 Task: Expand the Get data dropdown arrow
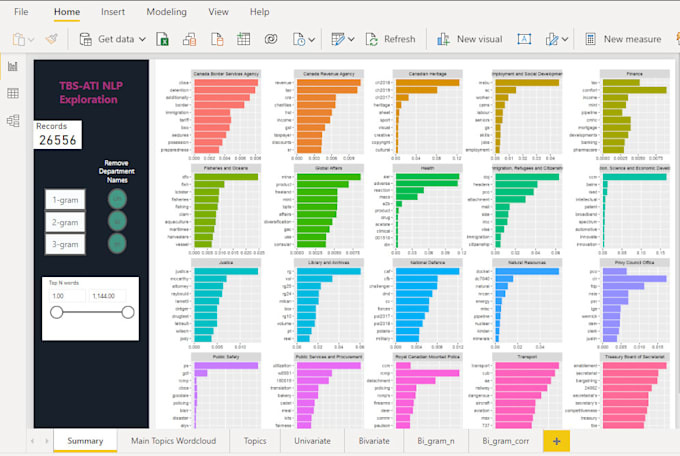(142, 39)
